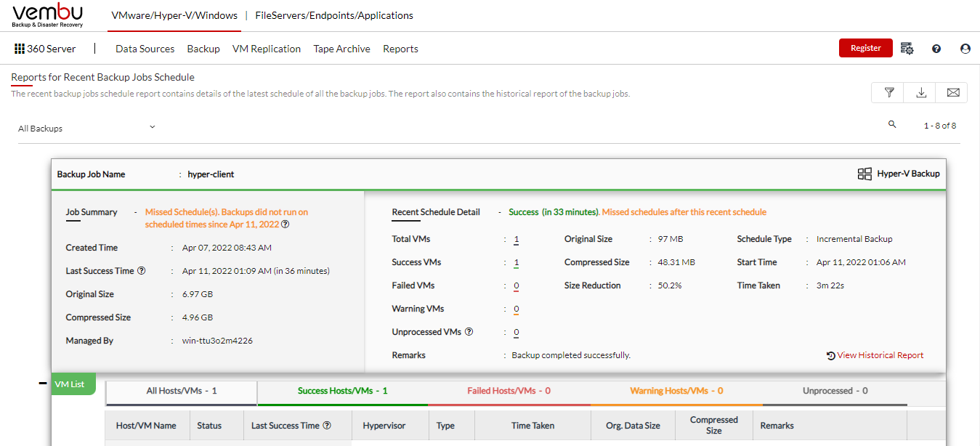
Task: Open View Historical Report link
Action: point(880,356)
